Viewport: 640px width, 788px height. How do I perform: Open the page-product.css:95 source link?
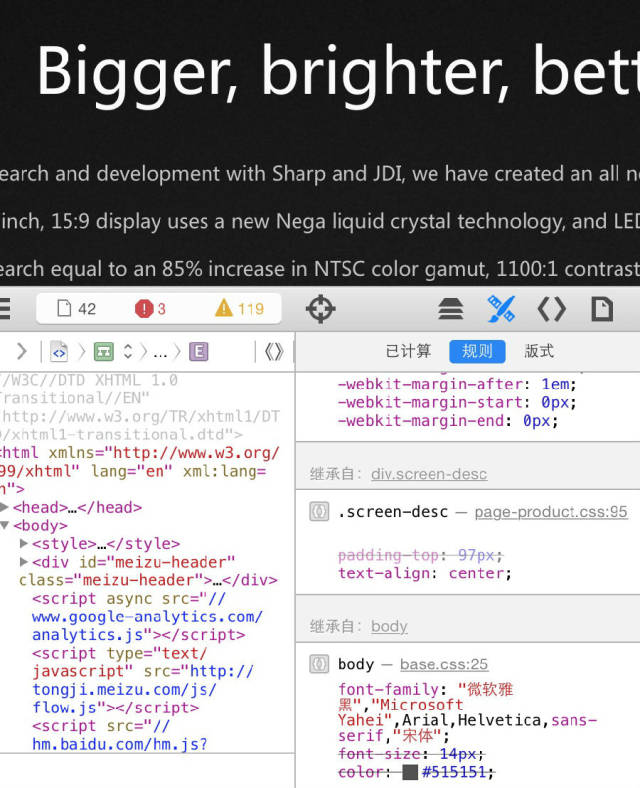(551, 512)
